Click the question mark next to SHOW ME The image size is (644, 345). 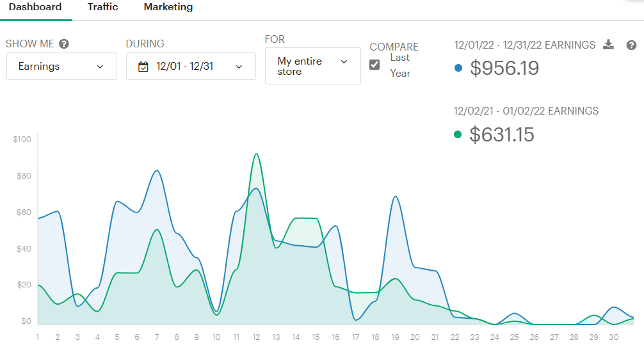(x=64, y=44)
